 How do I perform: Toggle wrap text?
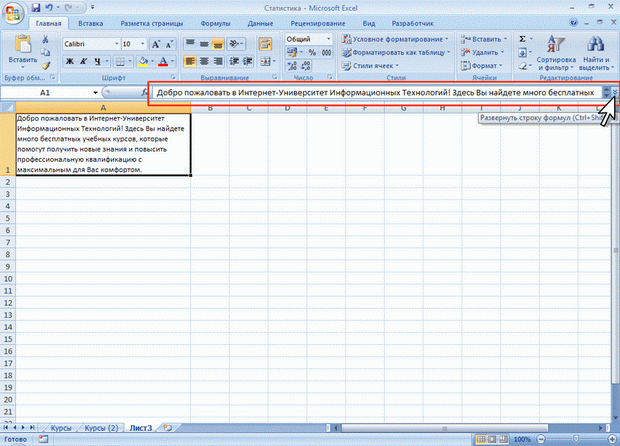point(265,43)
